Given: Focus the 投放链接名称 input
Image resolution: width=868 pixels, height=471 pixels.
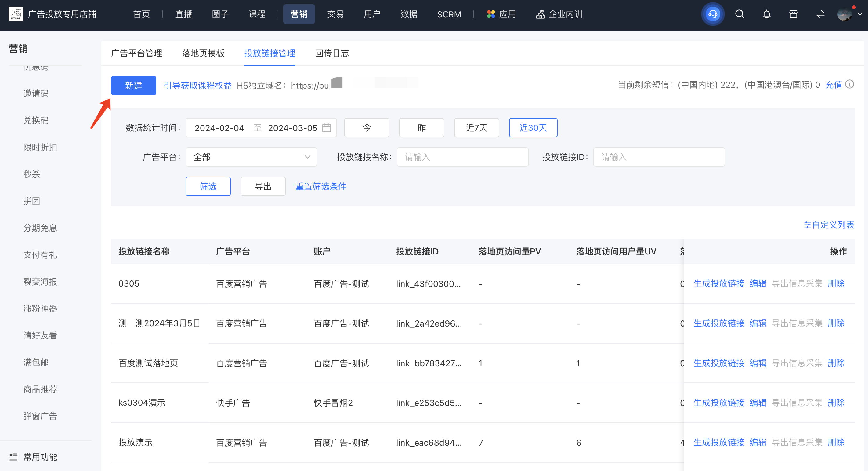Looking at the screenshot, I should point(462,157).
